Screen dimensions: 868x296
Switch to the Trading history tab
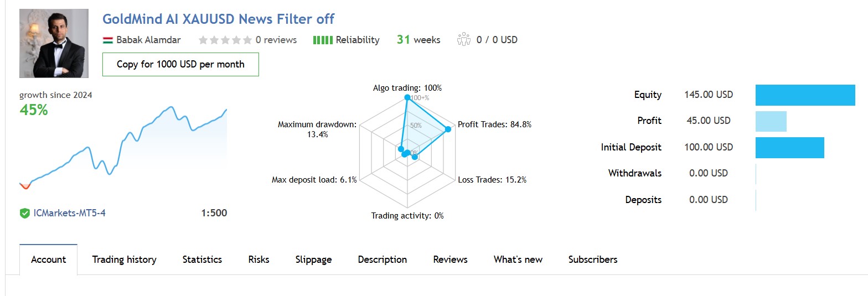coord(124,259)
